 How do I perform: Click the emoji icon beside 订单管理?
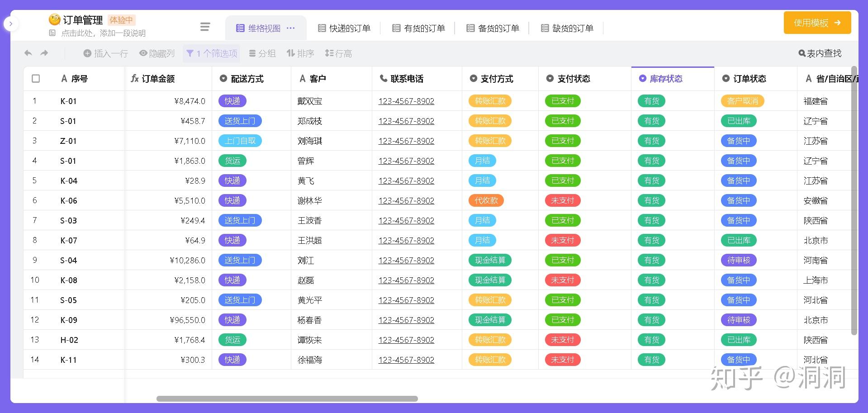click(x=54, y=19)
